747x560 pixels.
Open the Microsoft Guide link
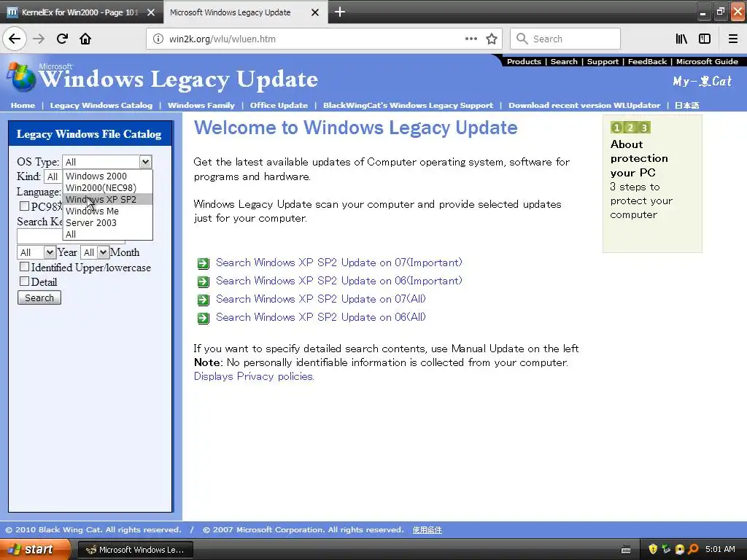point(707,61)
